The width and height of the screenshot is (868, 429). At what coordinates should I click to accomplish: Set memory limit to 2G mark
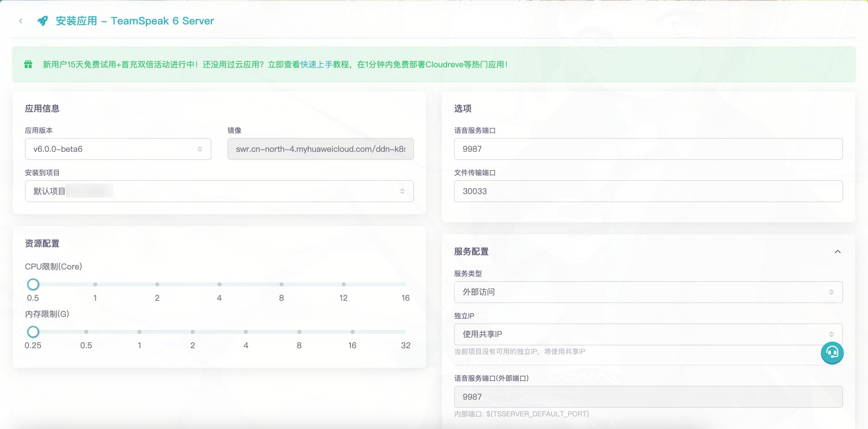(193, 332)
